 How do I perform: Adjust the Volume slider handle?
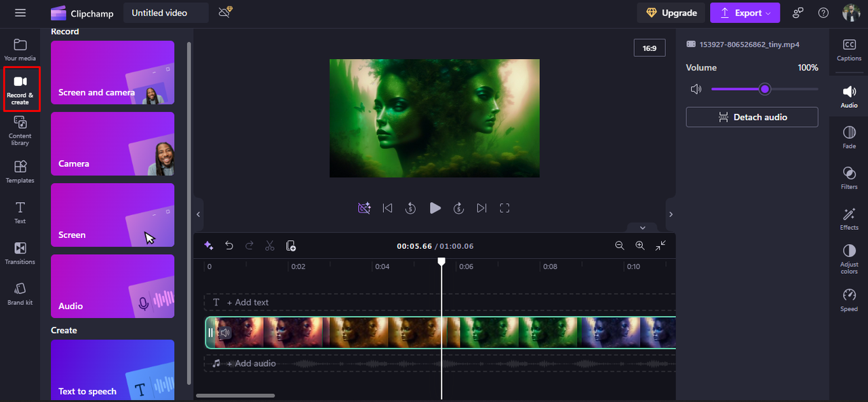765,89
